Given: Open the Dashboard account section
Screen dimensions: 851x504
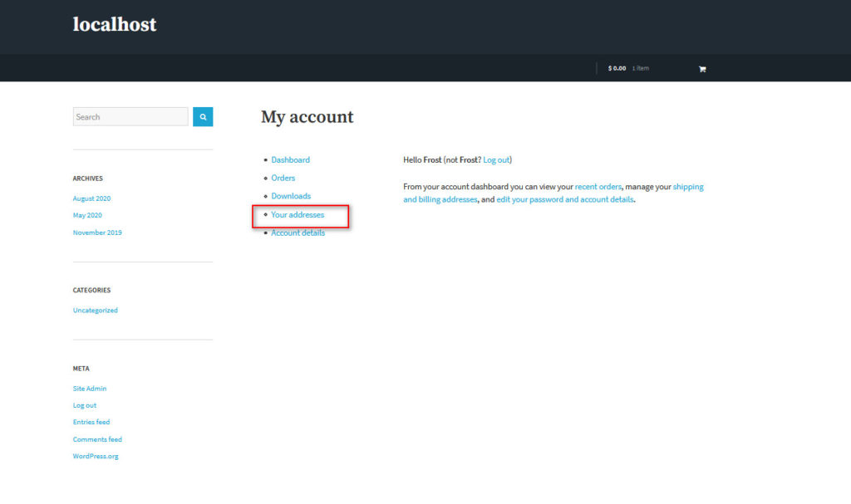Looking at the screenshot, I should tap(290, 159).
